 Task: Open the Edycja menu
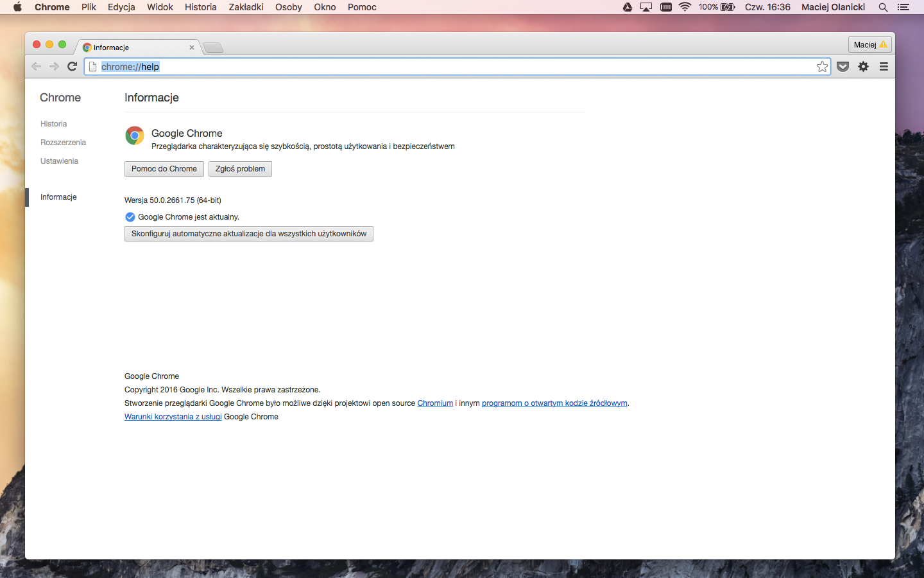[x=121, y=7]
